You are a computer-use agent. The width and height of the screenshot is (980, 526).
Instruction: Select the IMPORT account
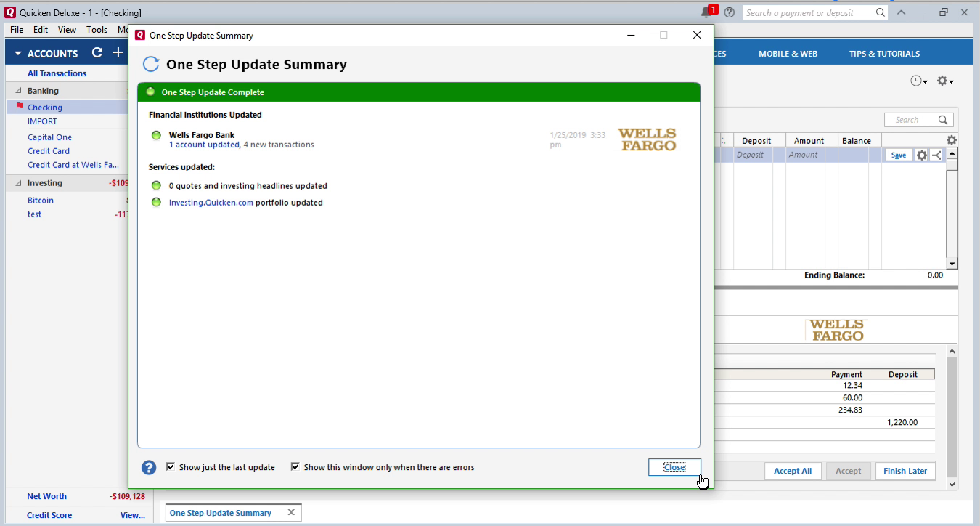coord(42,121)
